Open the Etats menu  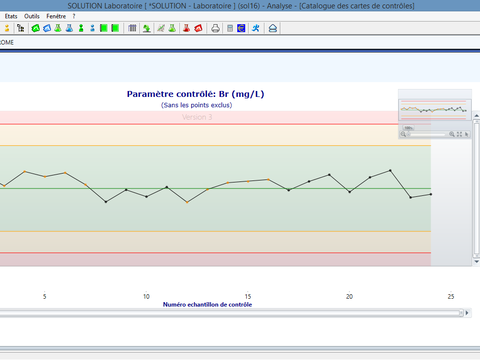11,16
